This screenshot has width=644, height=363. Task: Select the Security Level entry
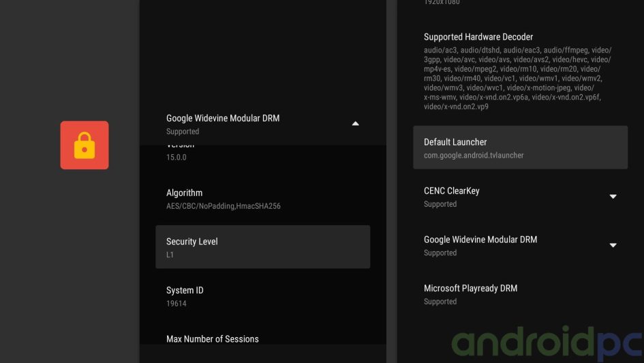(262, 247)
